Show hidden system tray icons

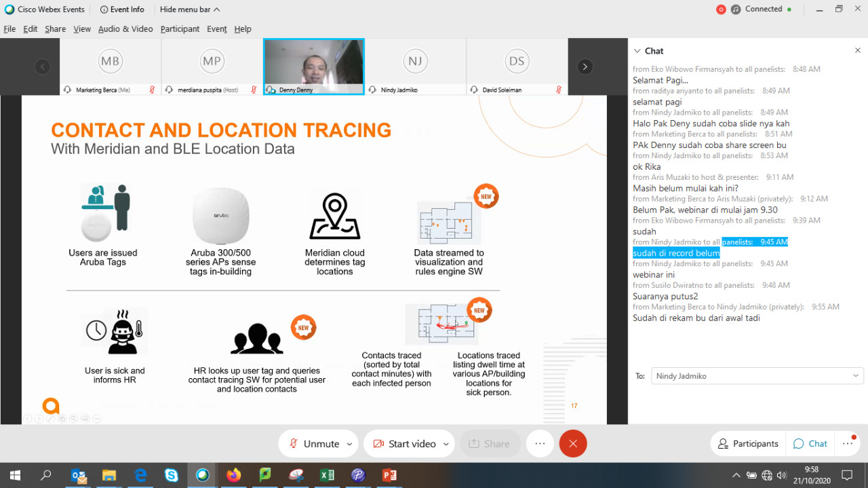(736, 475)
